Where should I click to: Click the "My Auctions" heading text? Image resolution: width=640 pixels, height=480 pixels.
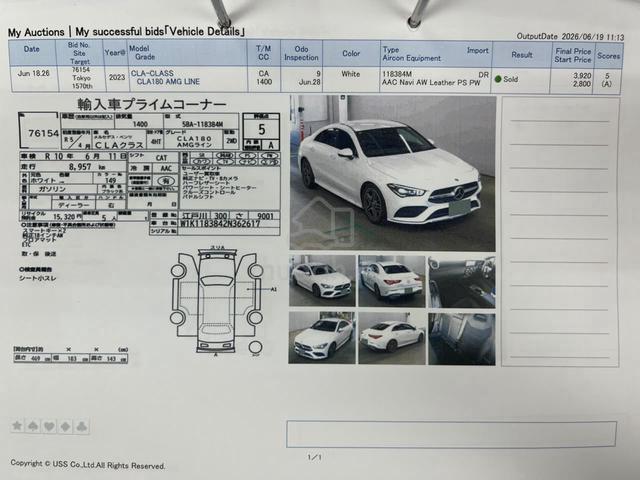point(36,32)
